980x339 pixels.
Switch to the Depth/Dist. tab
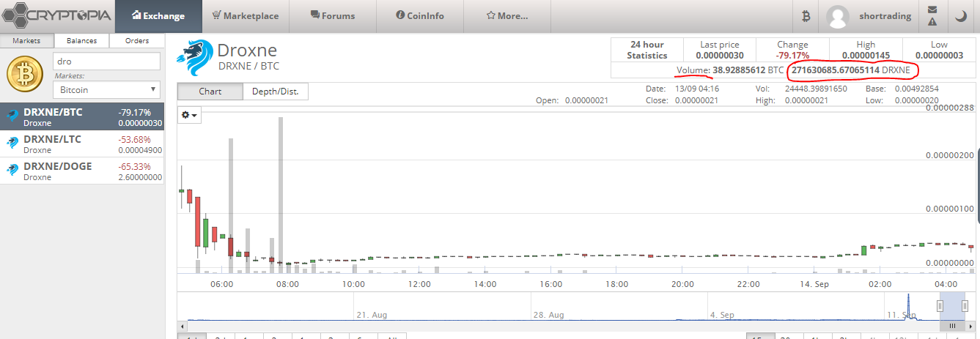pyautogui.click(x=276, y=92)
